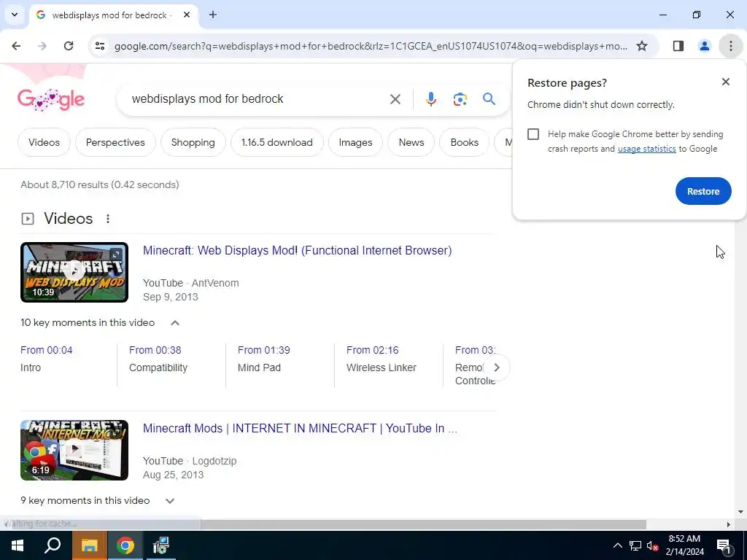View site information icon in address bar

click(x=99, y=46)
